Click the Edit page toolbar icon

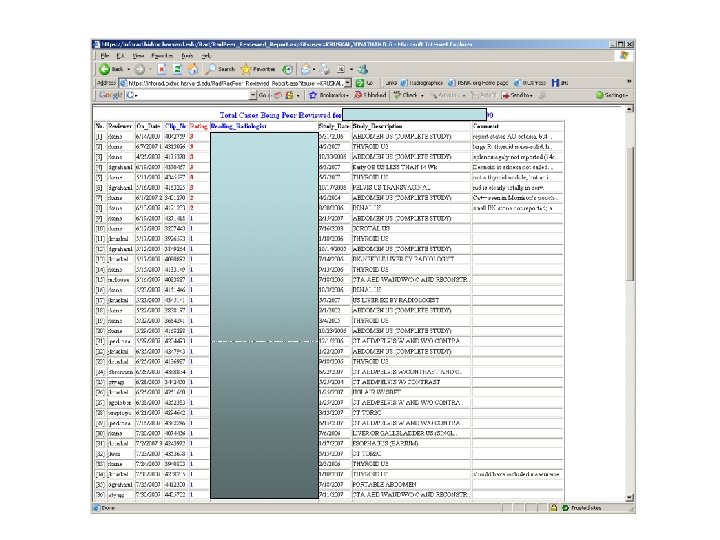point(341,69)
